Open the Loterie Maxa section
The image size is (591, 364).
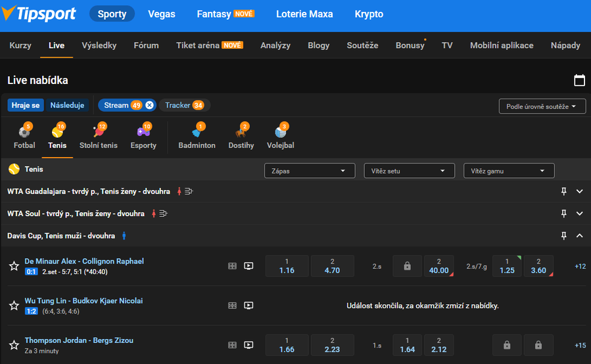tap(304, 14)
